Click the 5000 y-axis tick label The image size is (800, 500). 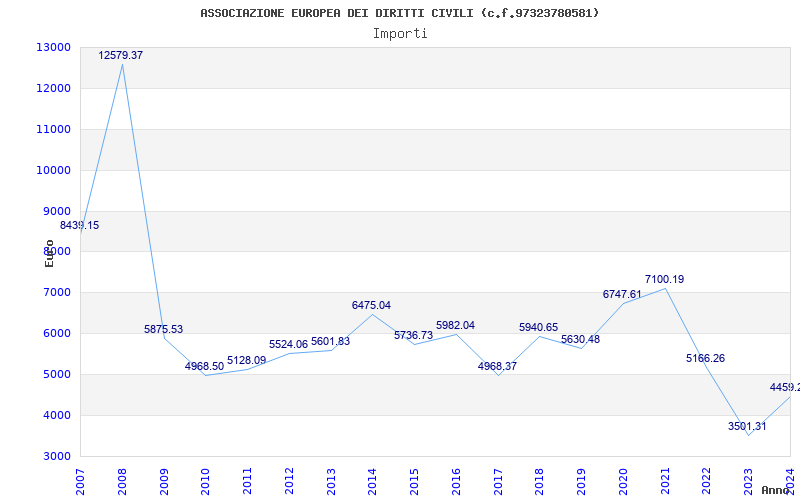tap(56, 374)
